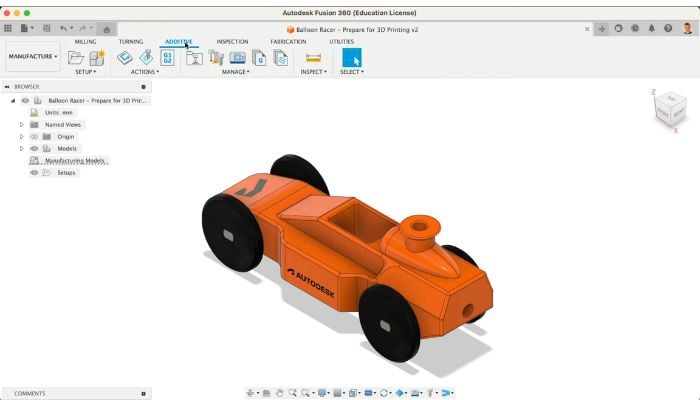Image resolution: width=700 pixels, height=400 pixels.
Task: Select the Units: mm entry
Action: point(58,112)
